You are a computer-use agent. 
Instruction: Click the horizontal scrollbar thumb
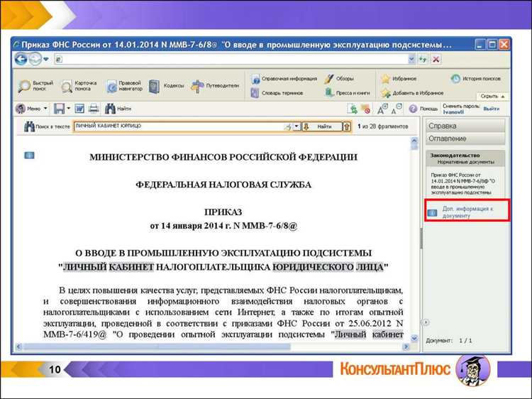tap(157, 346)
